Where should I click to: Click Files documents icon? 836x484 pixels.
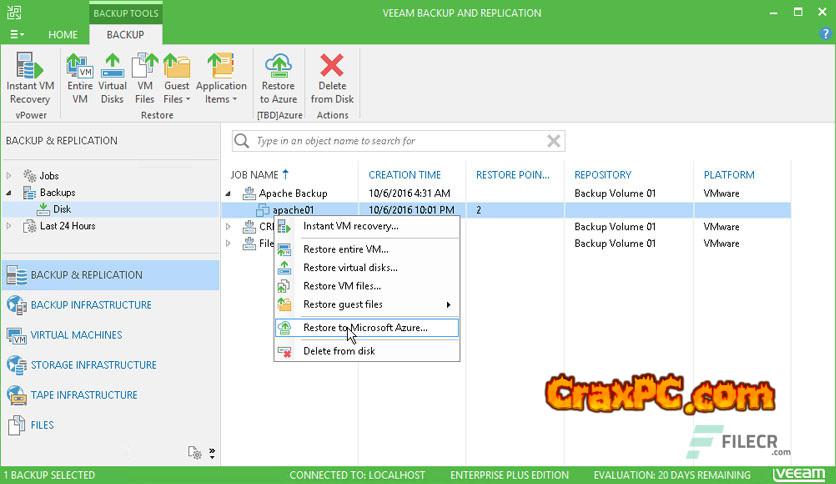point(17,425)
